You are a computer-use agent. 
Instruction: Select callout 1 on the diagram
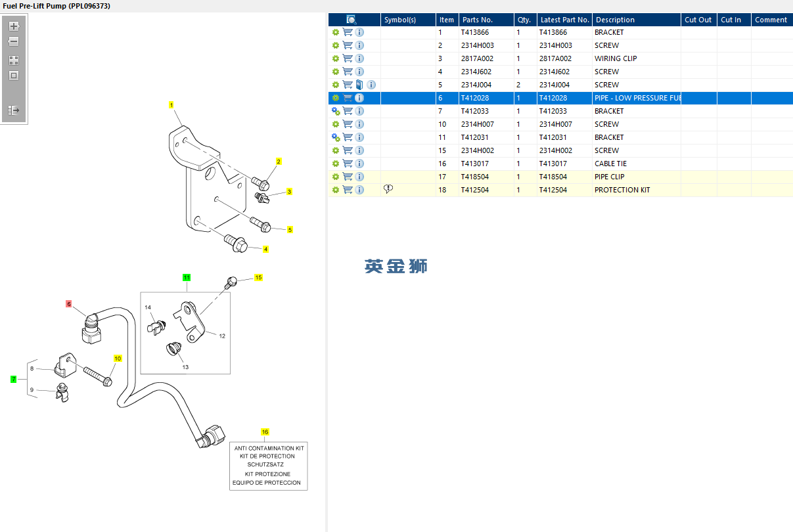(171, 105)
